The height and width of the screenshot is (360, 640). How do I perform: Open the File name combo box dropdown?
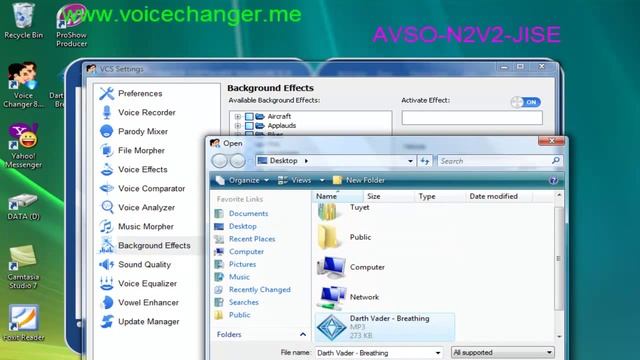click(x=438, y=353)
